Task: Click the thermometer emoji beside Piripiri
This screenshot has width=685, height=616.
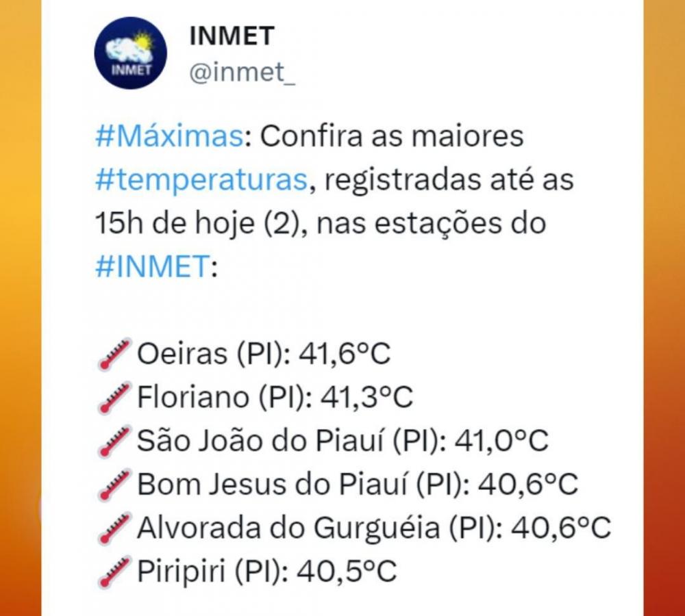Action: pos(114,572)
